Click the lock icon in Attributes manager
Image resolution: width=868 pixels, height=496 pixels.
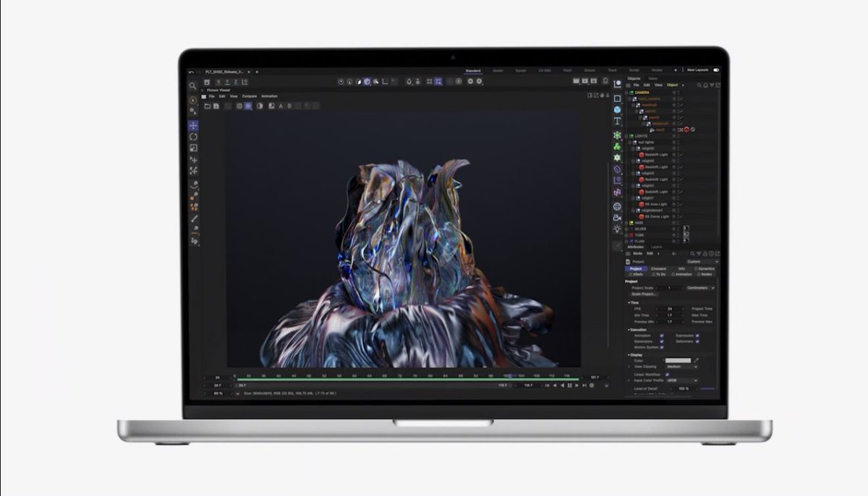706,254
